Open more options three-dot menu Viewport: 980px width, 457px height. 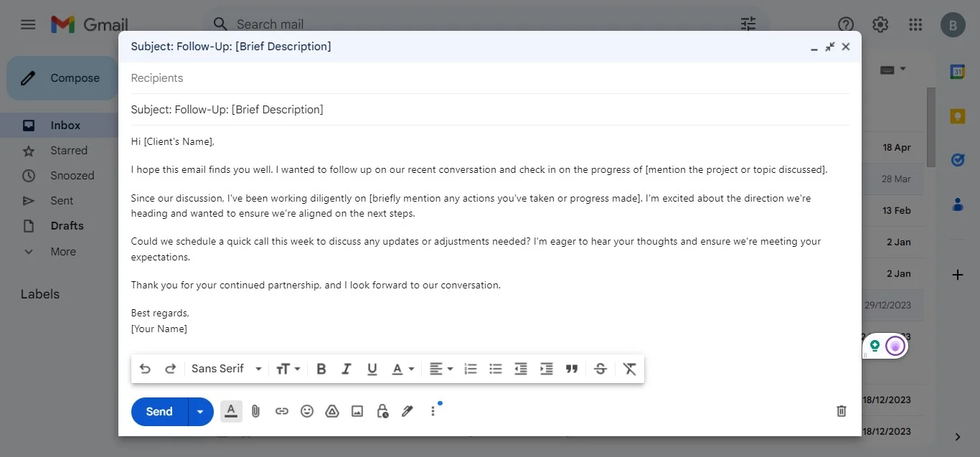[x=433, y=411]
